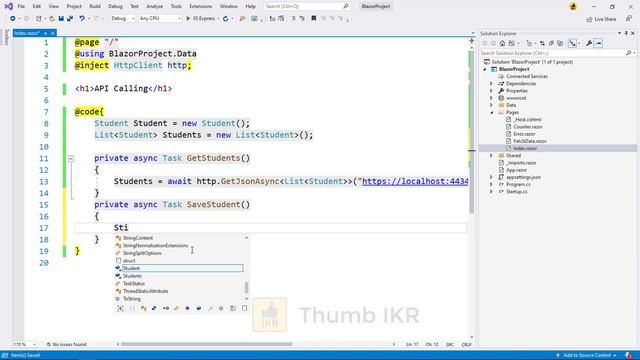Expand the Shared folder node
The height and width of the screenshot is (360, 640).
pyautogui.click(x=492, y=156)
